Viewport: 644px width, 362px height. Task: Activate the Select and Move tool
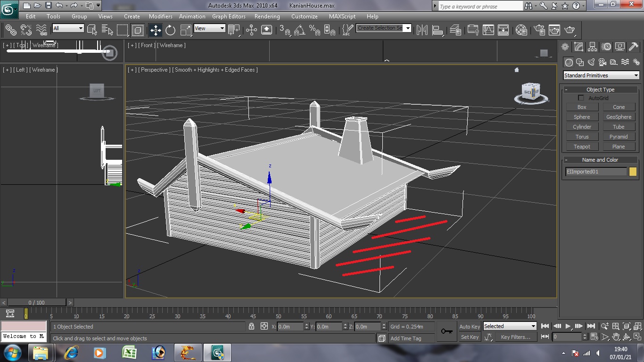pos(155,30)
